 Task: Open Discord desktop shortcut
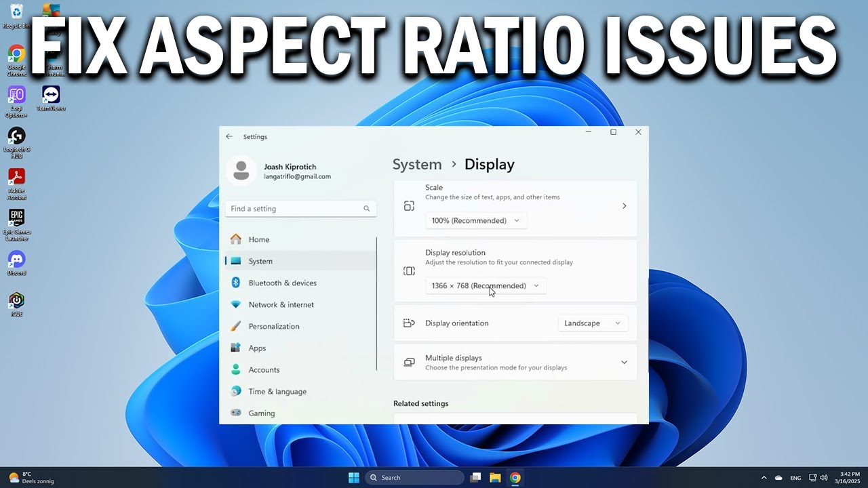point(16,263)
